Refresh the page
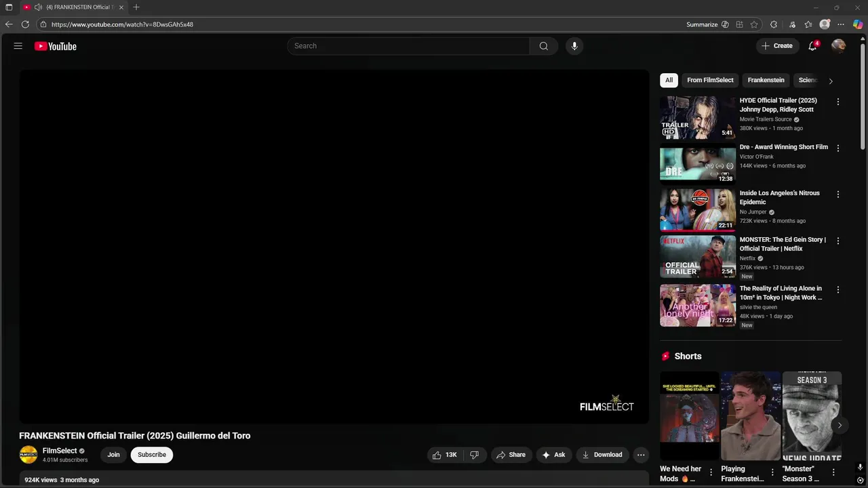 coord(25,24)
